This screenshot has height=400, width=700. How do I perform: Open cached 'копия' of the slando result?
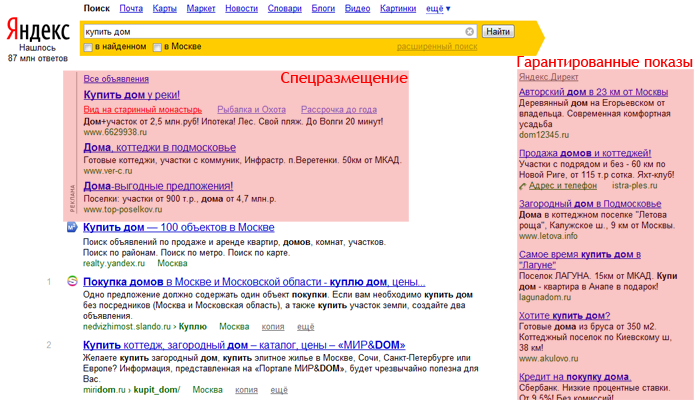273,327
